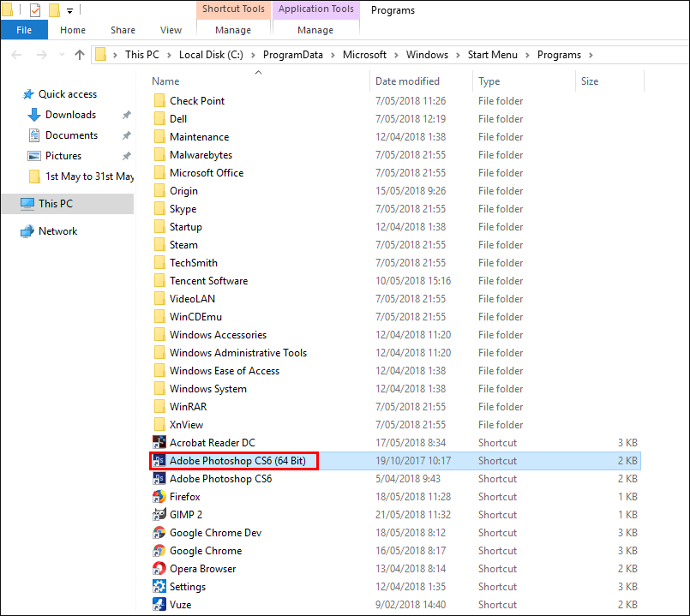Expand the chevron after Start Menu in address bar
Viewport: 690px width, 616px height.
click(x=527, y=55)
